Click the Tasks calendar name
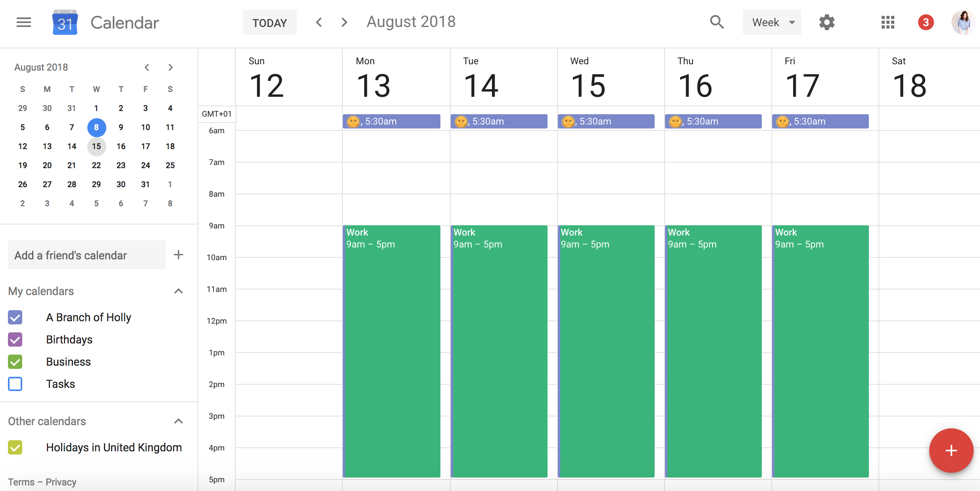The height and width of the screenshot is (491, 980). pos(60,384)
